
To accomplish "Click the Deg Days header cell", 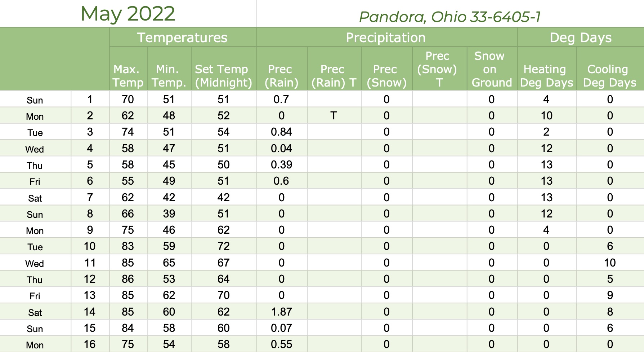I will click(581, 38).
